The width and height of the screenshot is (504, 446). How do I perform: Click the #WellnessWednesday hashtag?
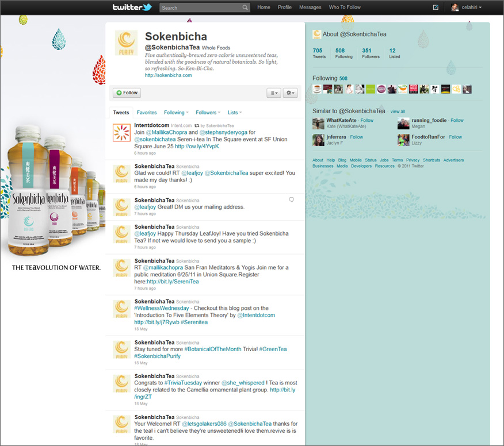161,308
